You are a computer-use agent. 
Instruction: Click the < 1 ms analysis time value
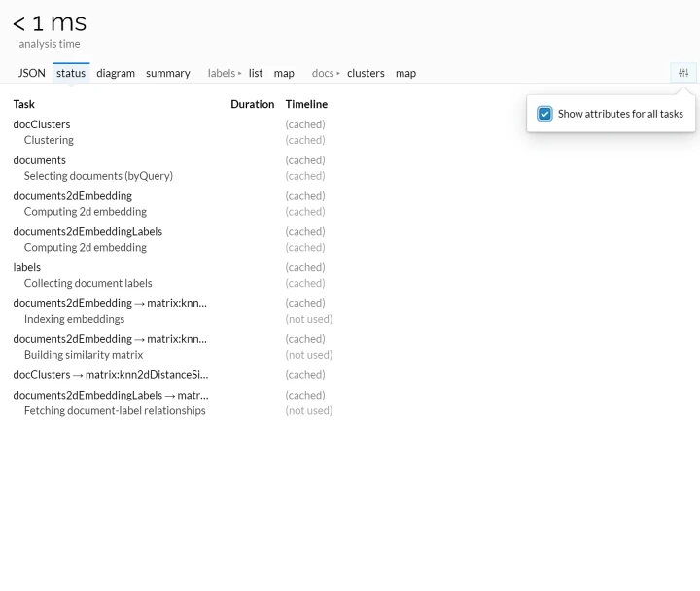(50, 22)
